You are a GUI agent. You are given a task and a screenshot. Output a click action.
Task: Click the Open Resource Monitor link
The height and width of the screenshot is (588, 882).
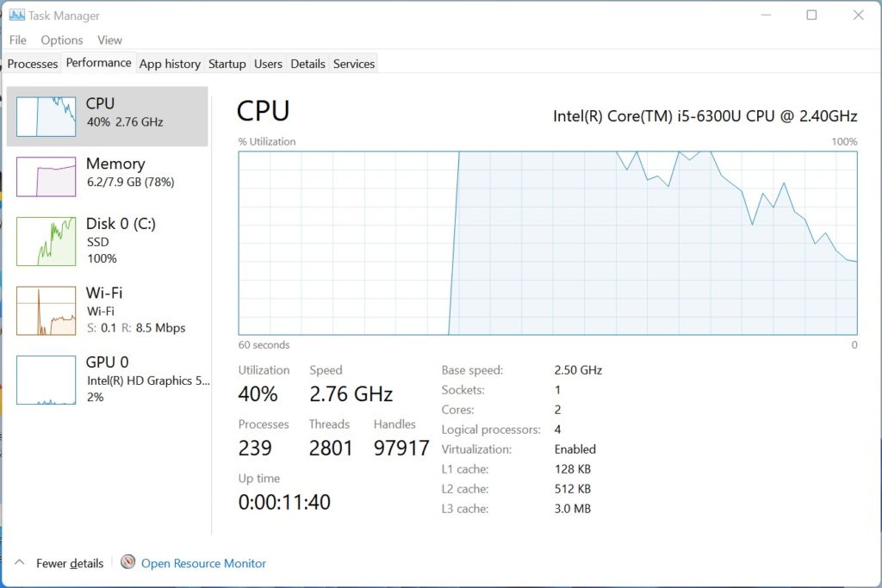coord(203,563)
